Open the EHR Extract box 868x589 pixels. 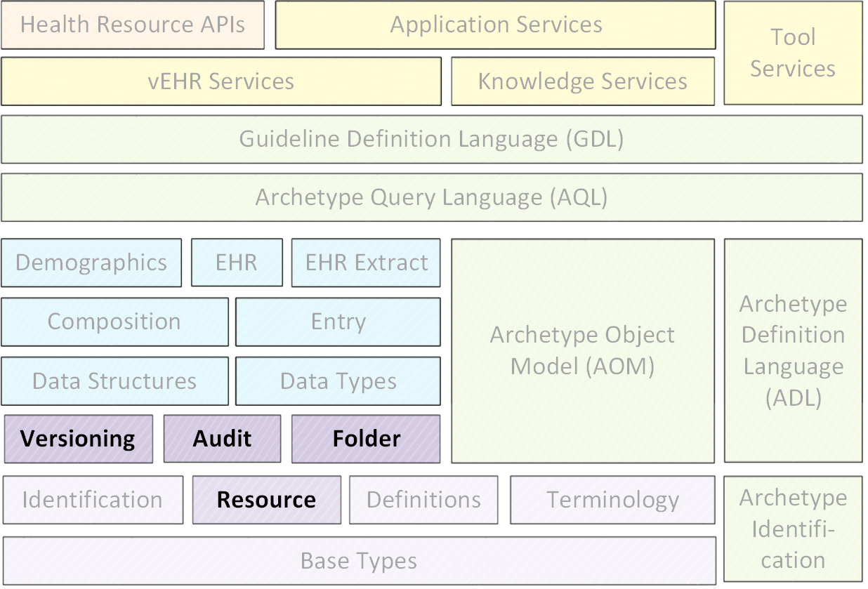click(x=366, y=263)
